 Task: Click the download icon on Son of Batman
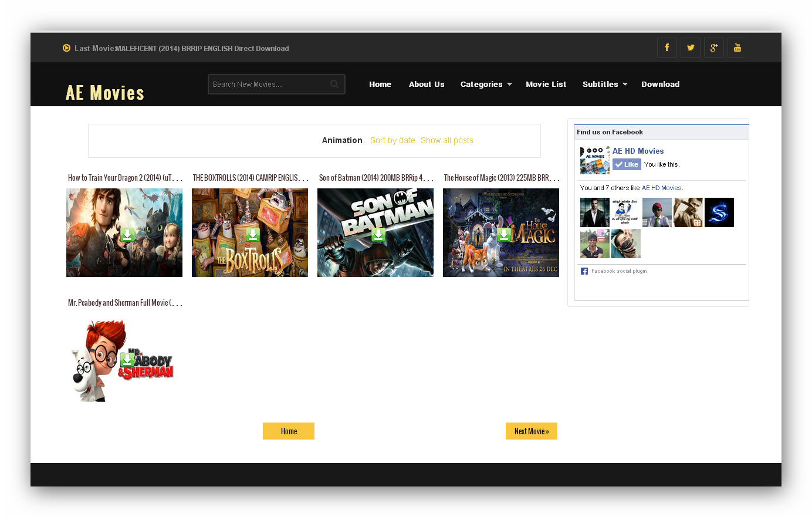[x=378, y=235]
